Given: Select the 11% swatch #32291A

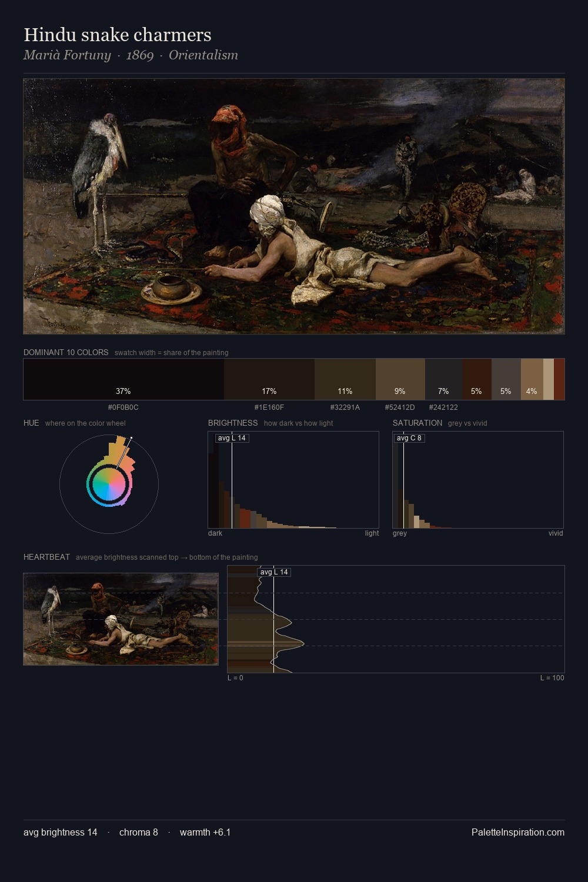Looking at the screenshot, I should pos(345,379).
